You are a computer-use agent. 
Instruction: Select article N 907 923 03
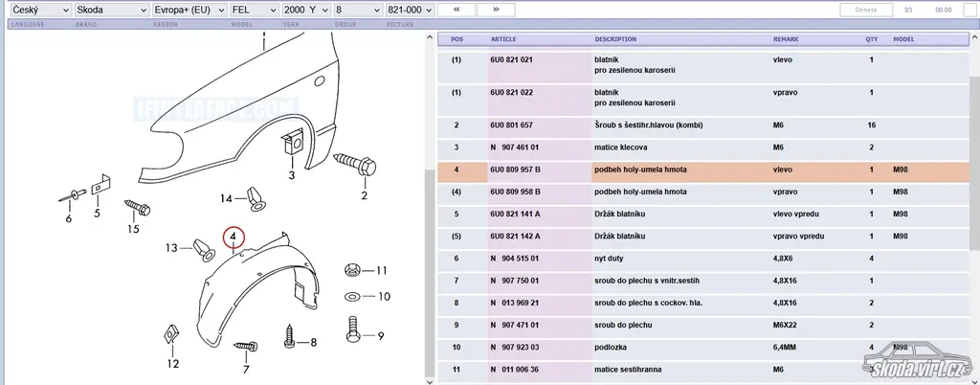point(515,348)
